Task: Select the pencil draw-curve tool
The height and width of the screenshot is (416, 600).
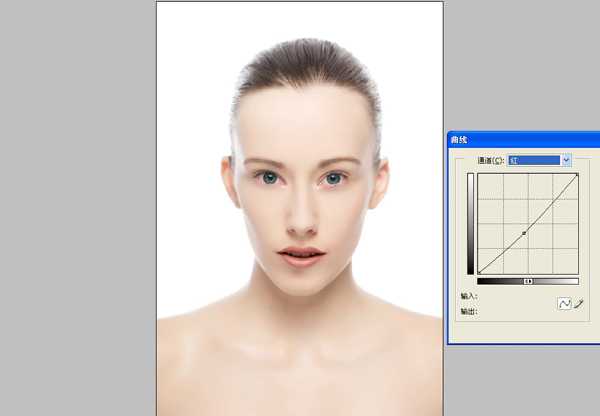Action: (x=579, y=304)
